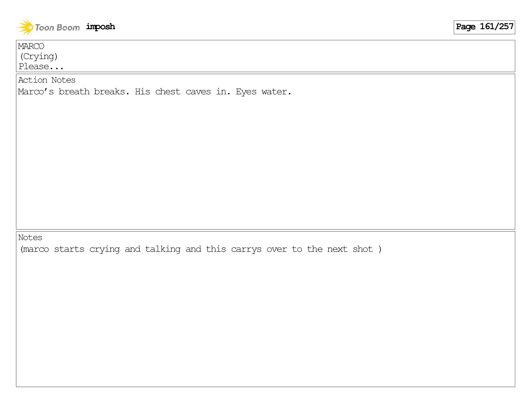The width and height of the screenshot is (532, 411).
Task: Click the Page 161/257 indicator box
Action: tap(484, 27)
